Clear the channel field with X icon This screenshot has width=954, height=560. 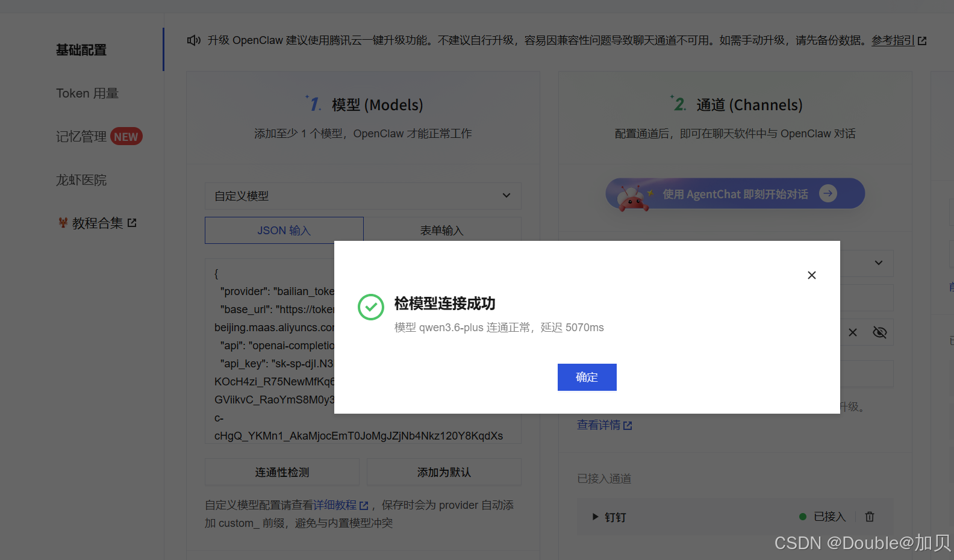tap(853, 332)
